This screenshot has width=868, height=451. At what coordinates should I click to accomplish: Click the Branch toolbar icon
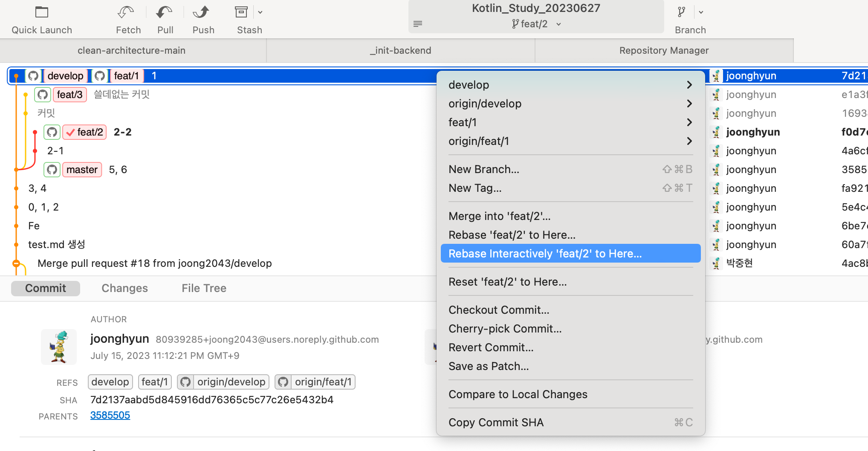(681, 12)
